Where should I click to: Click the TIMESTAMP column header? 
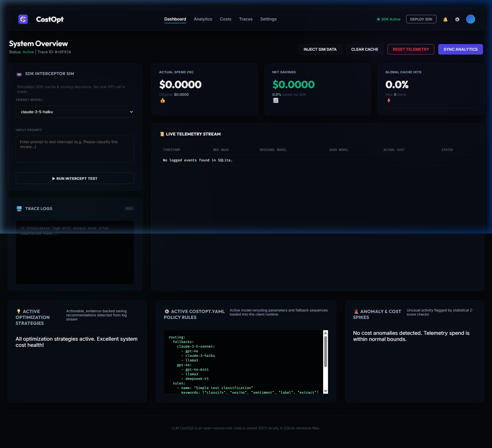[x=172, y=150]
